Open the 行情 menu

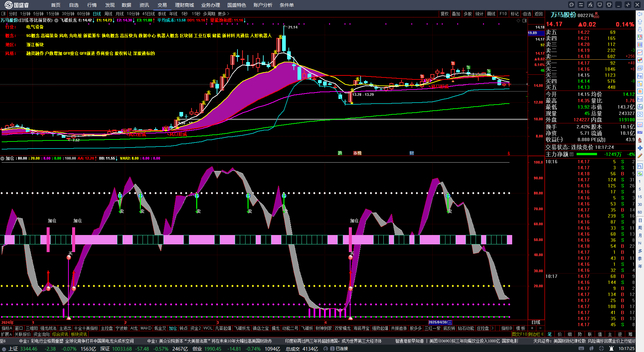[x=92, y=5]
